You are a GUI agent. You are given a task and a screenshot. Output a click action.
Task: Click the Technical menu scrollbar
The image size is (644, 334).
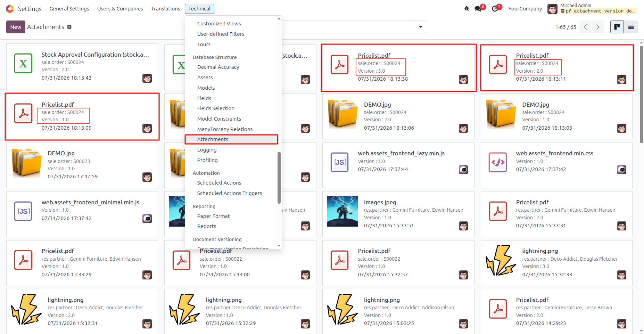[279, 178]
